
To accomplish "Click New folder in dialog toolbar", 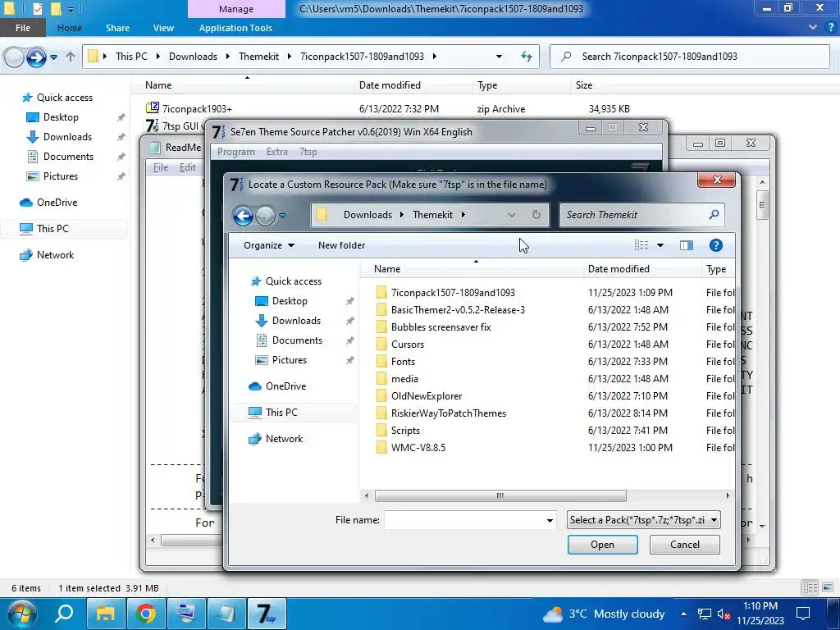I will [342, 245].
